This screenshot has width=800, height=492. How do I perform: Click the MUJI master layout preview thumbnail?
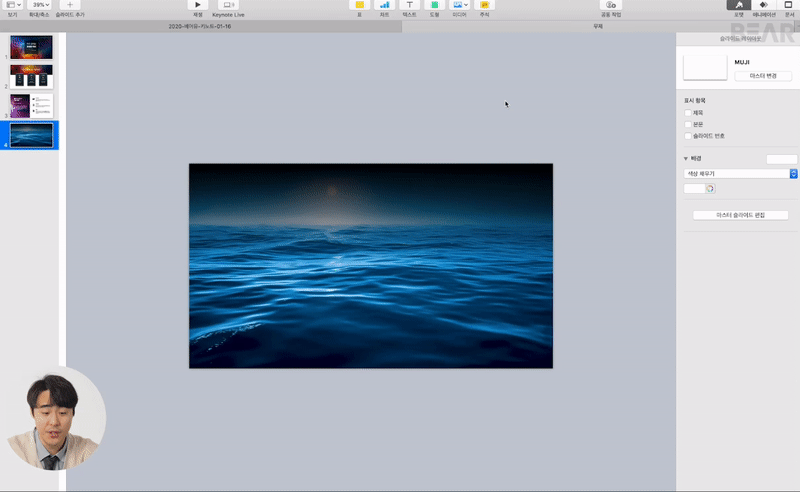point(705,67)
